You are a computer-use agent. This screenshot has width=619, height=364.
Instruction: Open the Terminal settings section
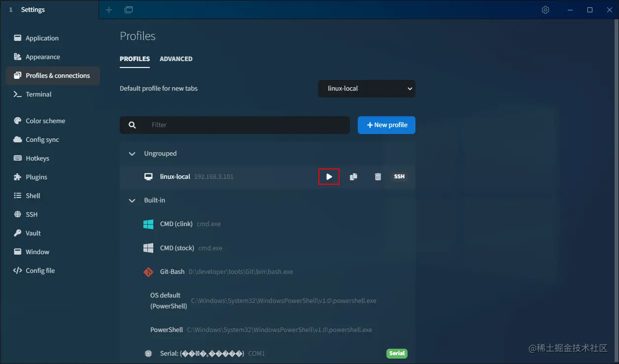53,94
